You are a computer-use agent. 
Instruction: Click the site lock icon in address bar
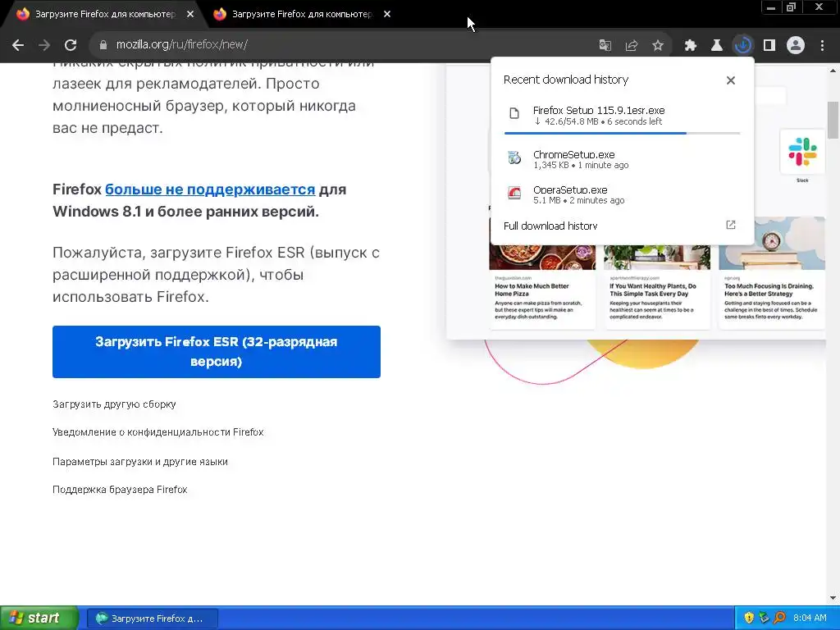[x=103, y=45]
